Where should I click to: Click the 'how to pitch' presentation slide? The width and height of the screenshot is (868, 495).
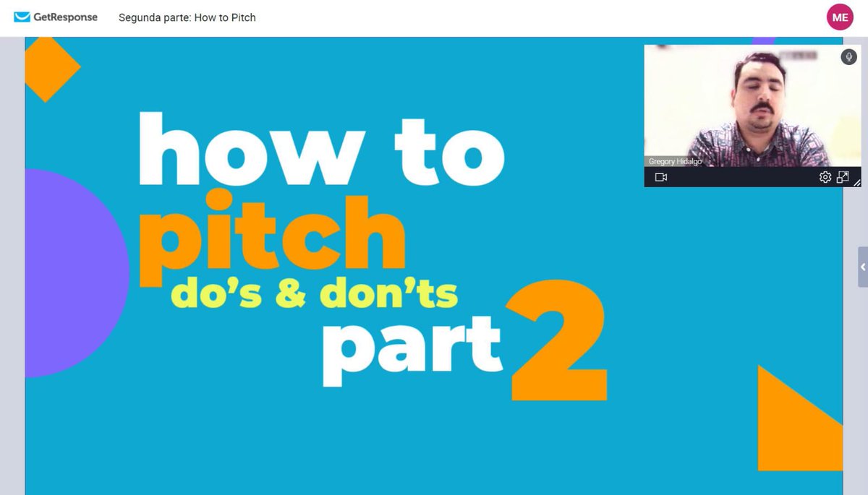[434, 266]
